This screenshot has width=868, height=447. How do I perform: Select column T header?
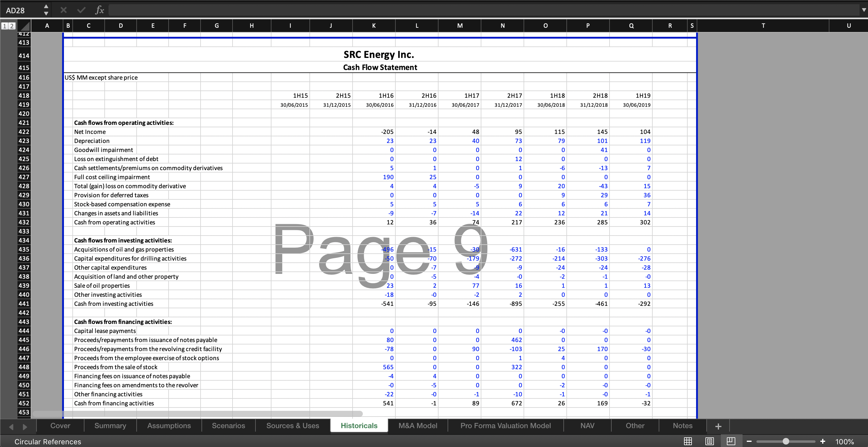[x=763, y=26]
